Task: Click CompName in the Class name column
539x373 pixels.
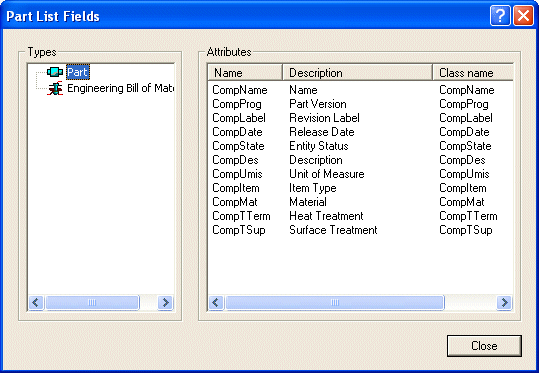Action: (x=467, y=90)
